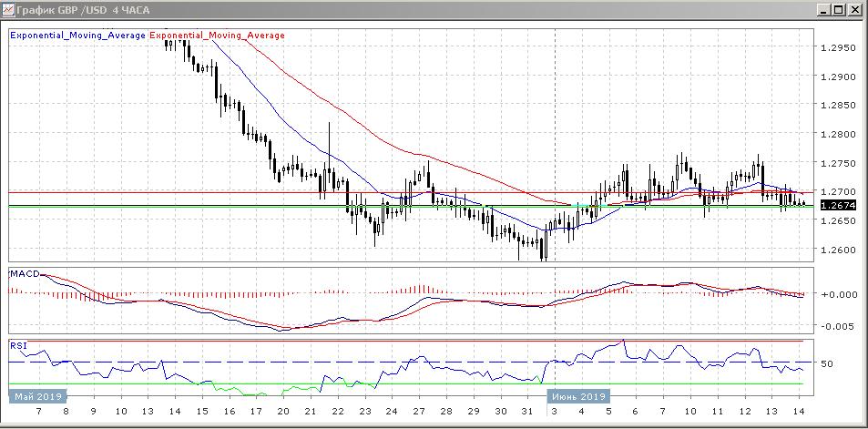Minimize the GBP/USD chart window
This screenshot has width=868, height=429.
click(x=824, y=10)
